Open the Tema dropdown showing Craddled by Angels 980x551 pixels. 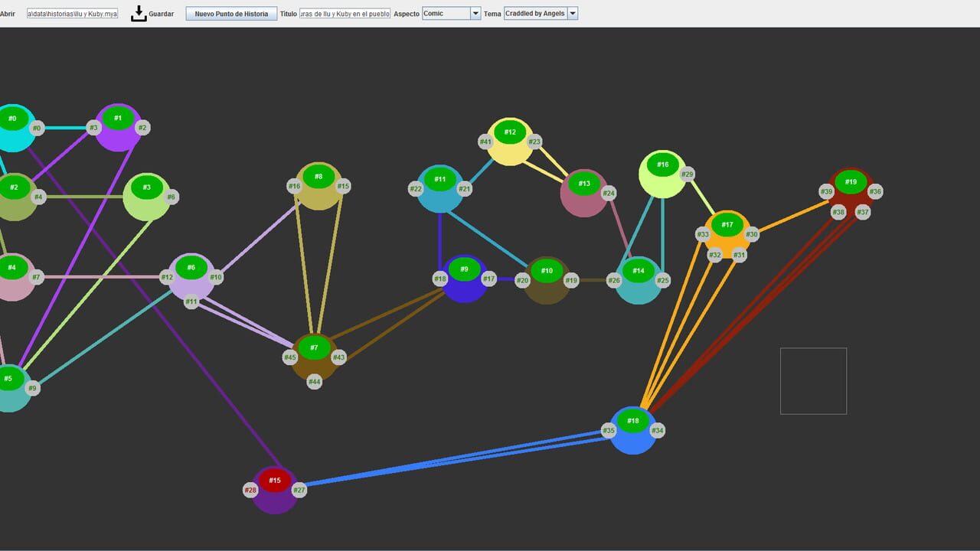click(541, 14)
